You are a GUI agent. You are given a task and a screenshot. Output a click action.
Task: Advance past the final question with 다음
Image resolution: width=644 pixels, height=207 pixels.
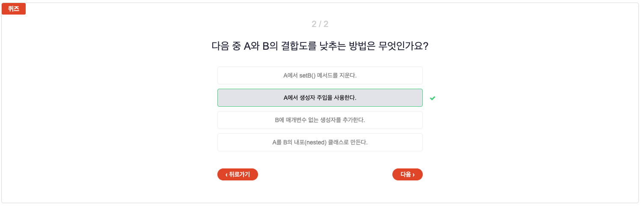pyautogui.click(x=407, y=174)
